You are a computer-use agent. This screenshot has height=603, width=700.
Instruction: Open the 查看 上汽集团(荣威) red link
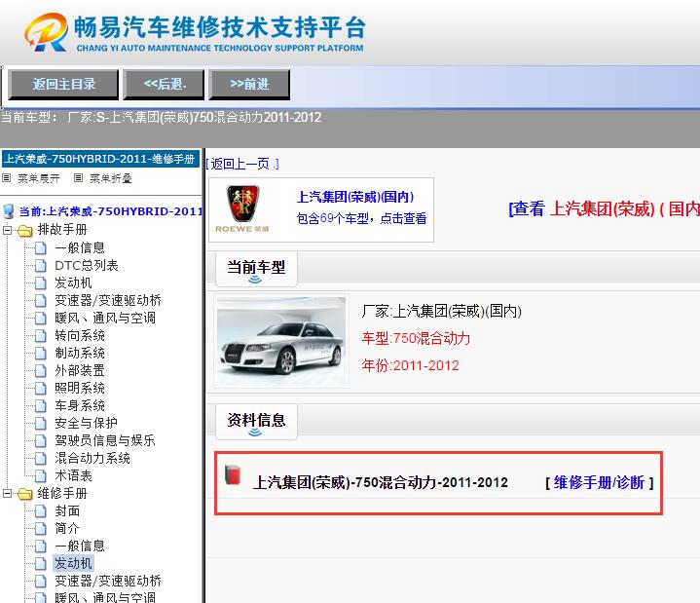(604, 208)
